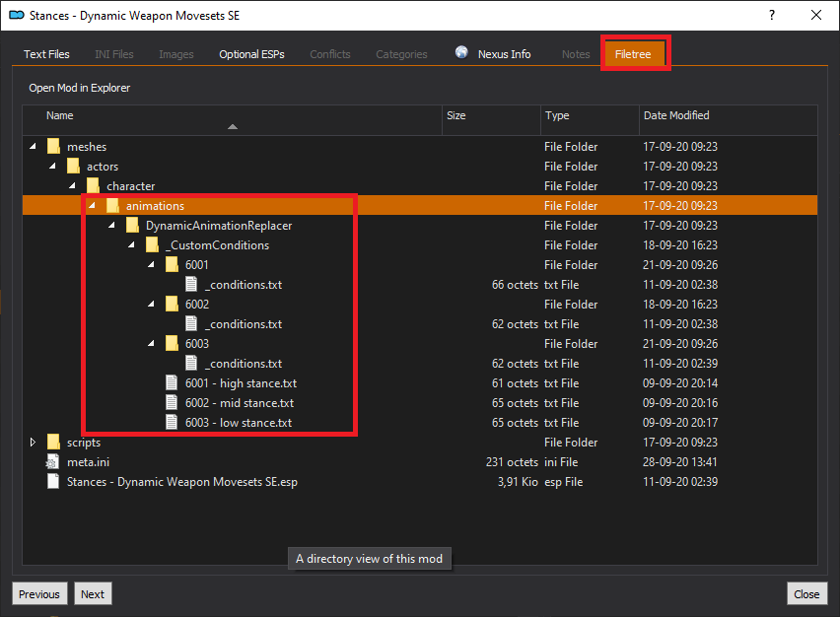Click Open Mod in Explorer

pyautogui.click(x=79, y=88)
